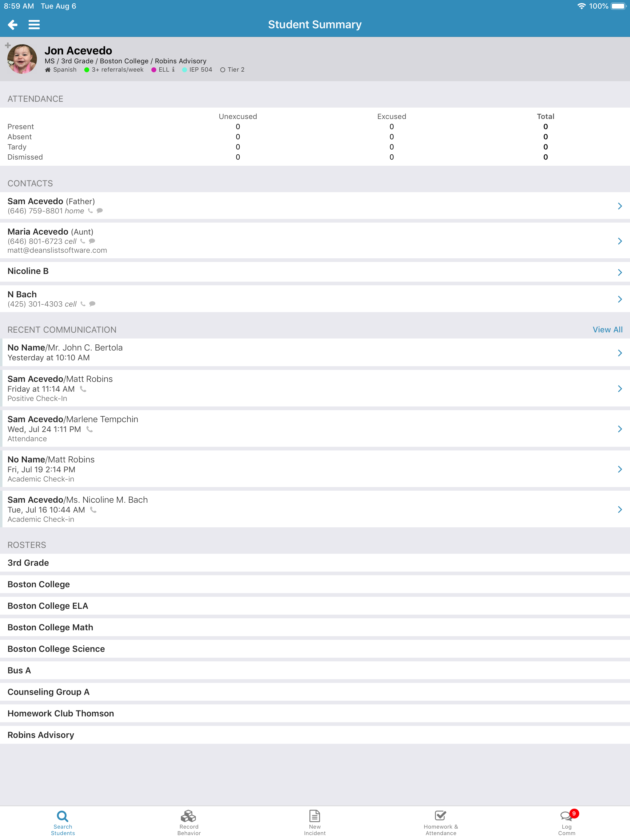
Task: Call Maria Acevedo's cell phone icon
Action: coord(83,241)
